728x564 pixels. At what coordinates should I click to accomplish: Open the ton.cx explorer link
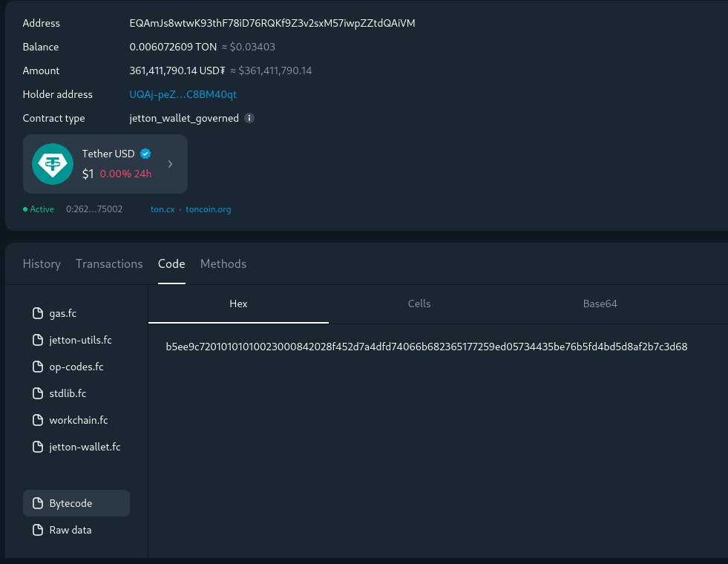[x=163, y=209]
